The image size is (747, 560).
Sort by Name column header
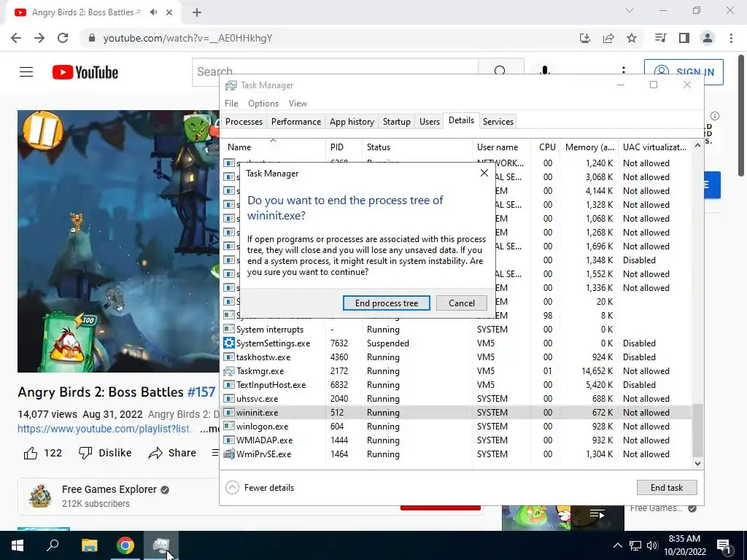click(273, 147)
